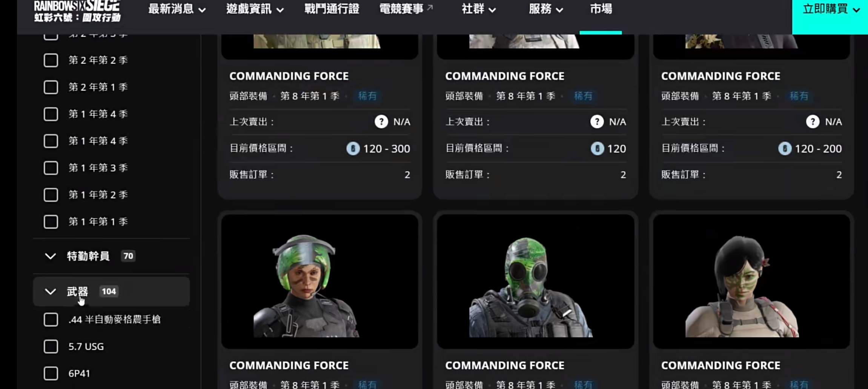
Task: Click the question mark icon in the first card
Action: (x=381, y=121)
